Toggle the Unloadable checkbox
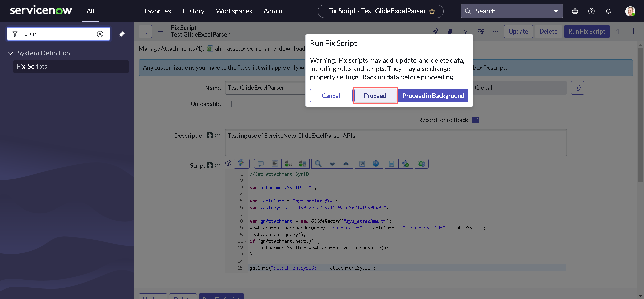This screenshot has width=644, height=299. (x=228, y=104)
